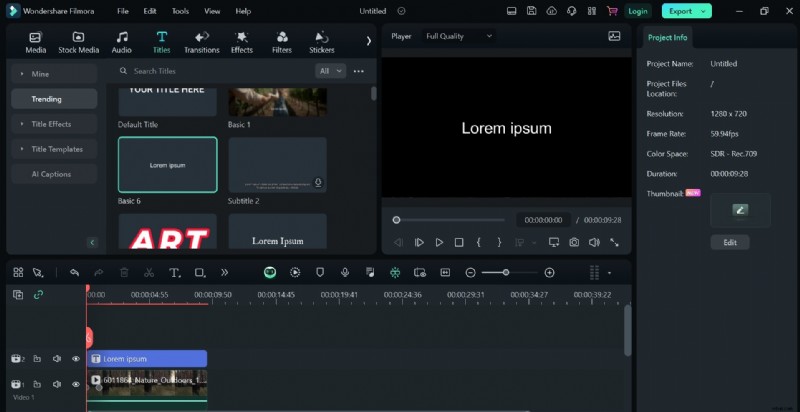Click the camera snapshot icon
800x412 pixels.
pyautogui.click(x=574, y=243)
